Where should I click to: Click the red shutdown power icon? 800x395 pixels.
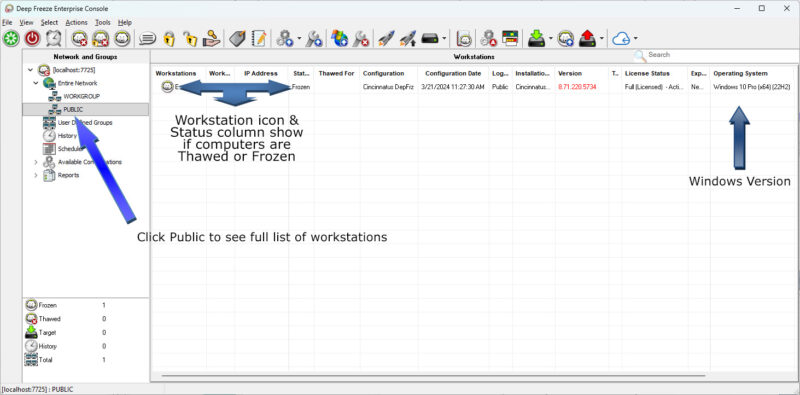(33, 38)
